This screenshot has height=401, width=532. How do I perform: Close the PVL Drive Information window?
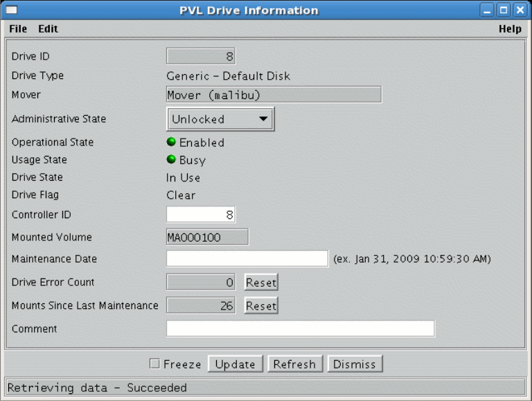[519, 10]
